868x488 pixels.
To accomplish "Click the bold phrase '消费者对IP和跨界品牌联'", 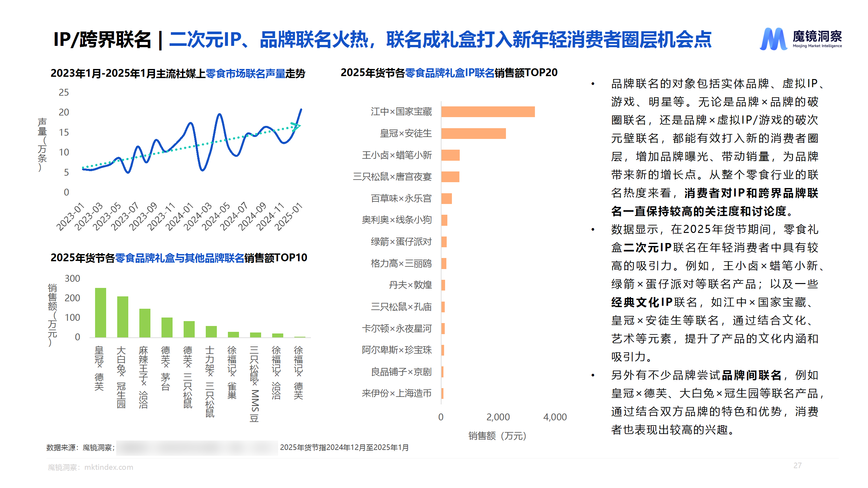I will (x=751, y=193).
